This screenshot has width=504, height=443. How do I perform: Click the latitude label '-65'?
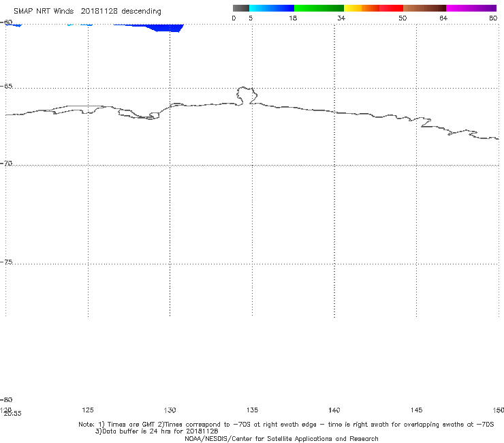(6, 86)
